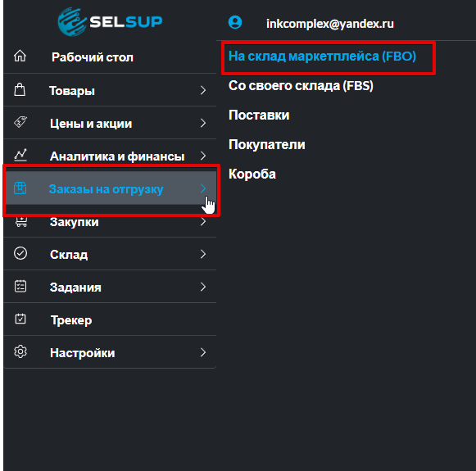This screenshot has width=476, height=471.
Task: Click the chart icon for Аналитика и финансы
Action: click(x=20, y=155)
